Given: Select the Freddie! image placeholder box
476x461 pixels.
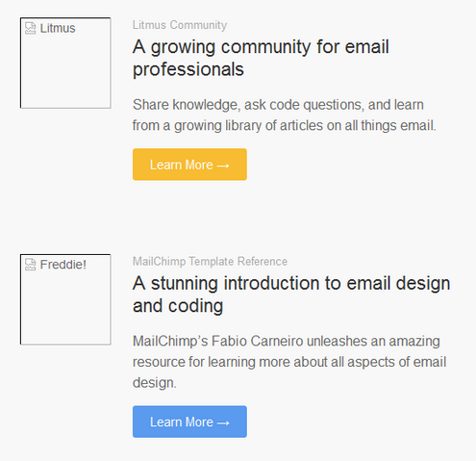Looking at the screenshot, I should [x=65, y=299].
